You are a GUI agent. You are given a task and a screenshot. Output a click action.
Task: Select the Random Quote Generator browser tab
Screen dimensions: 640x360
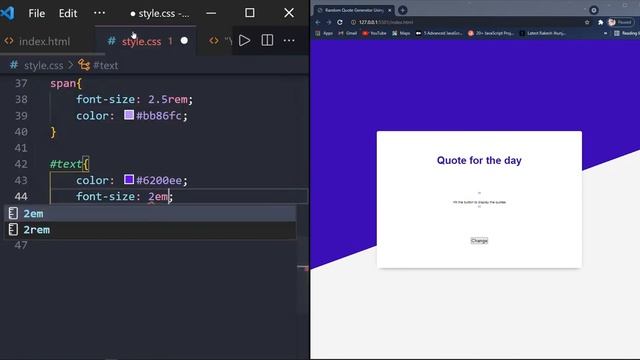354,10
